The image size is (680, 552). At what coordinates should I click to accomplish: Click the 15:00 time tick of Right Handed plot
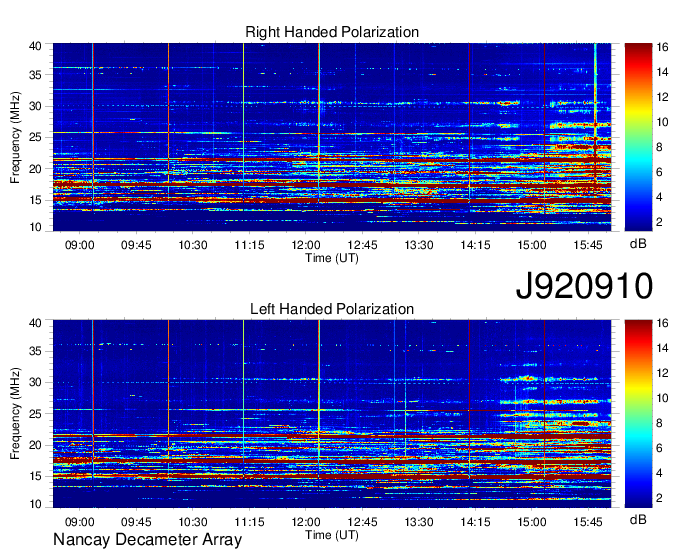pos(532,245)
